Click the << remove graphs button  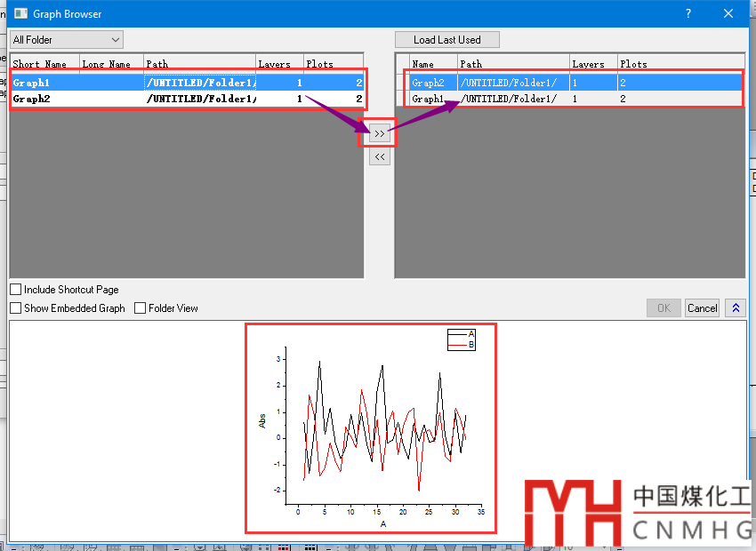(x=380, y=156)
